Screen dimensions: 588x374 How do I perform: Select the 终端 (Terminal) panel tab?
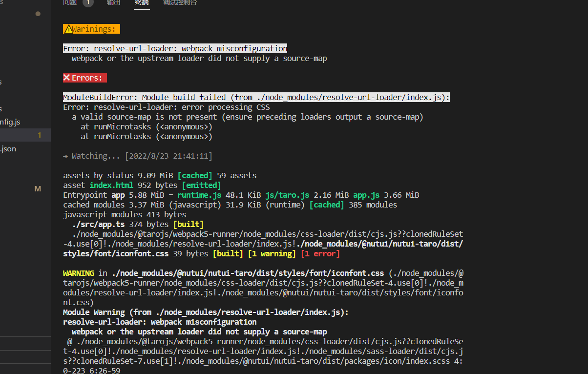pos(142,2)
